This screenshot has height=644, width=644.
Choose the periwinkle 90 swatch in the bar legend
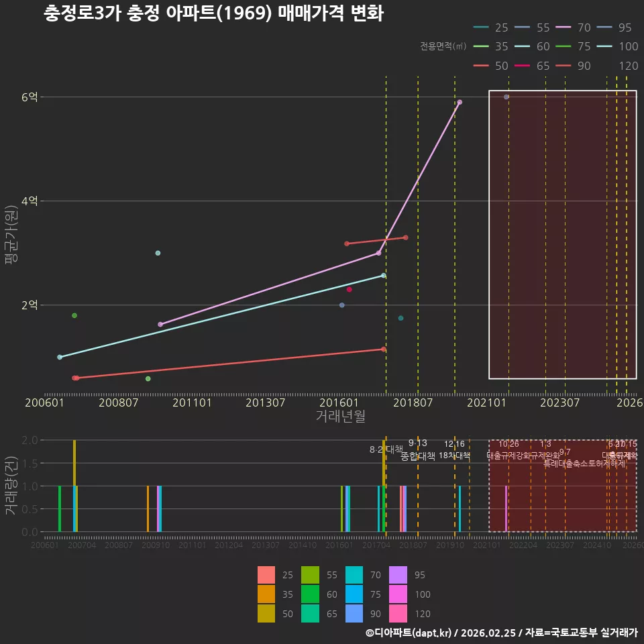pyautogui.click(x=354, y=613)
